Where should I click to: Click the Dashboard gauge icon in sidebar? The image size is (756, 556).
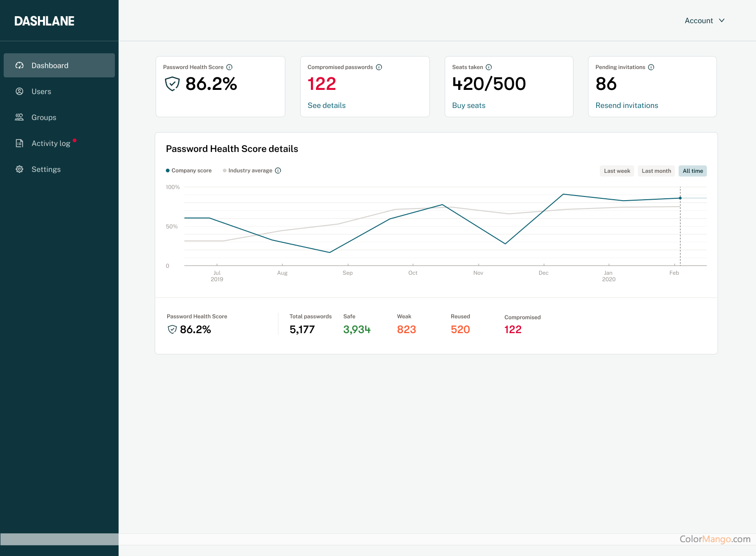click(19, 65)
